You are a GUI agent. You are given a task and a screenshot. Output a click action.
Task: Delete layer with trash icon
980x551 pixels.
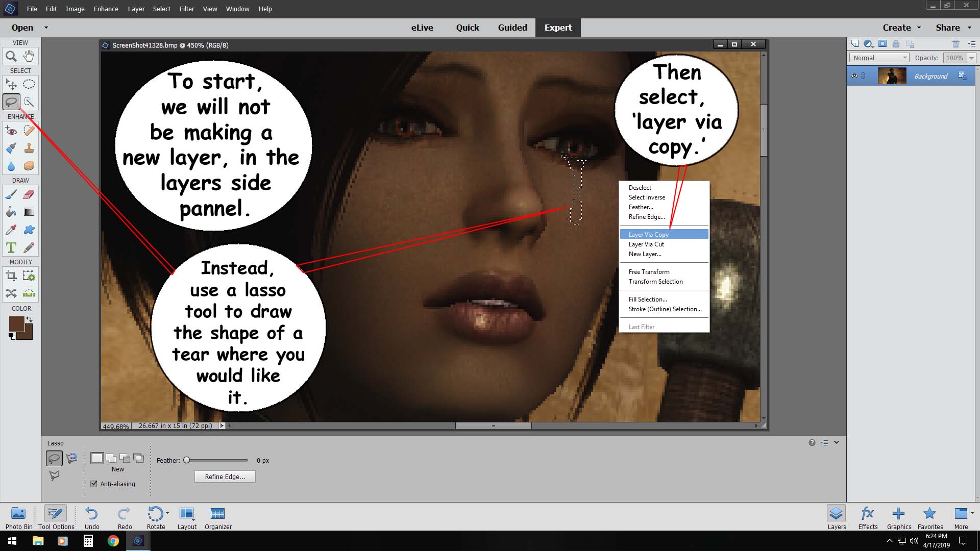pos(955,44)
